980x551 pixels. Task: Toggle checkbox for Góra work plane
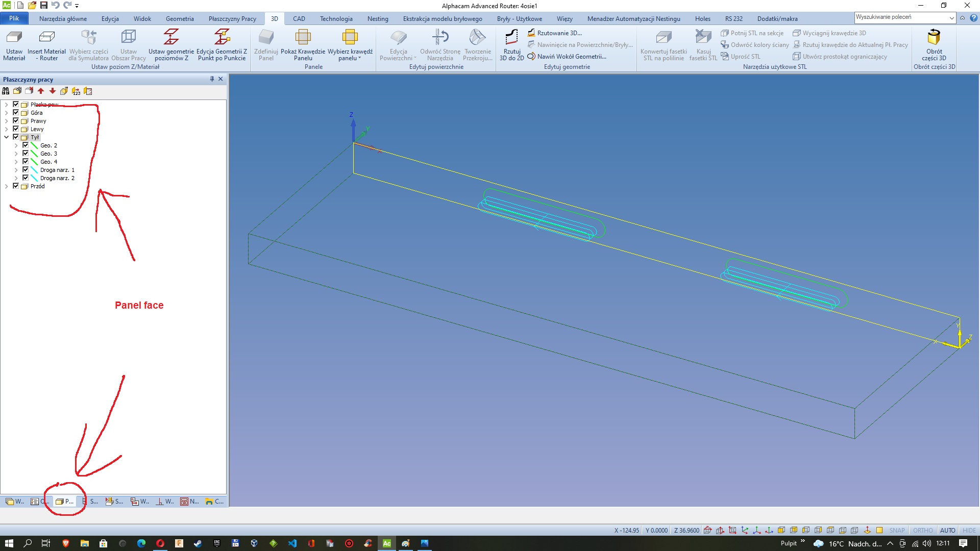click(16, 112)
